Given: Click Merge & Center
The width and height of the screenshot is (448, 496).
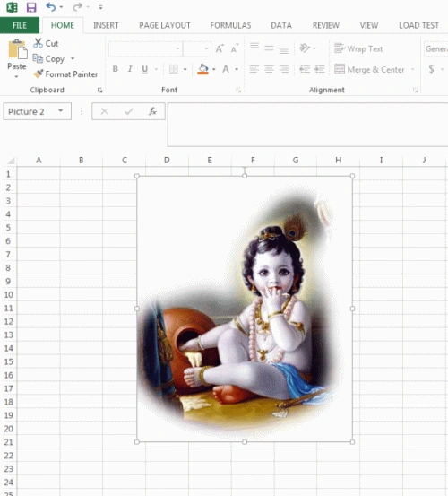Looking at the screenshot, I should click(370, 69).
